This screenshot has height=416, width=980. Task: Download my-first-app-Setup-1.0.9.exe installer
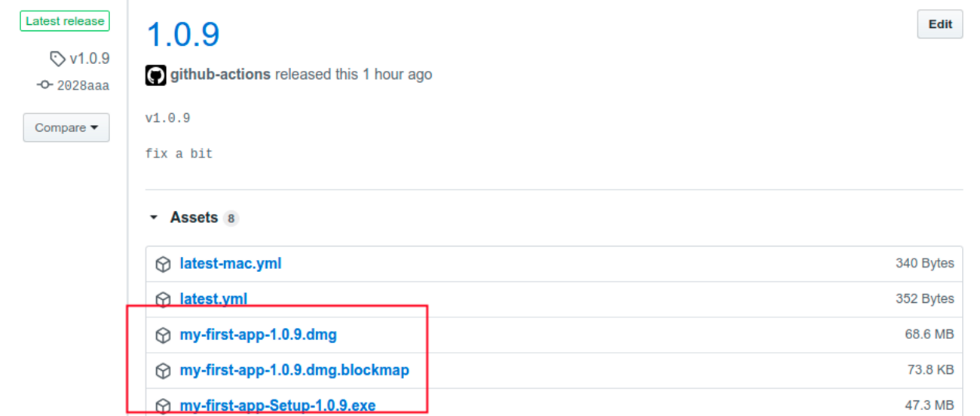277,405
